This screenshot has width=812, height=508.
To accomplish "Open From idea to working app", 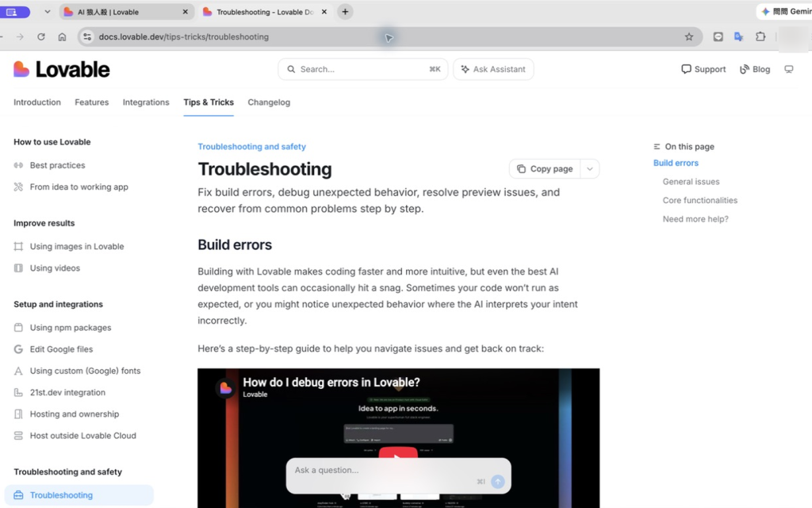I will pos(79,187).
